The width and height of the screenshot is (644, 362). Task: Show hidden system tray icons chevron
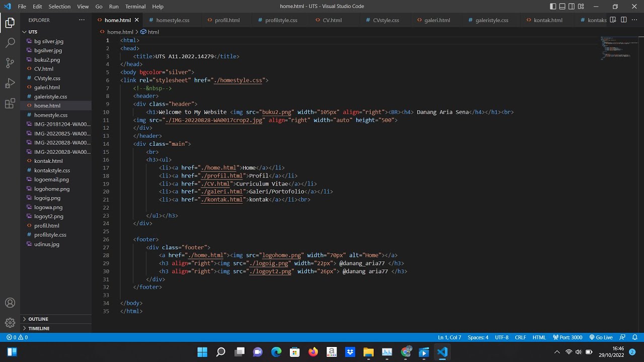coord(556,352)
